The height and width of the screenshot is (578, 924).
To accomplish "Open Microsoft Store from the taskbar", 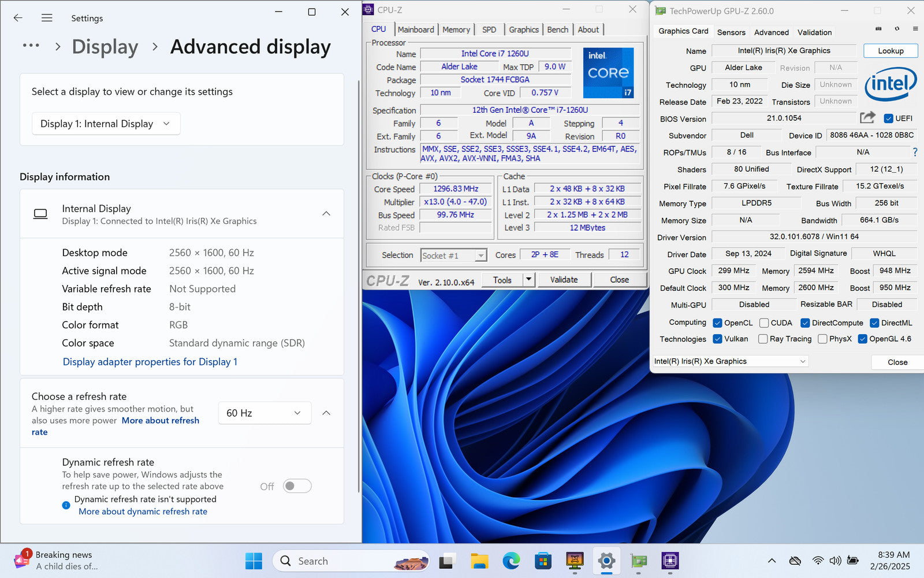I will (543, 561).
